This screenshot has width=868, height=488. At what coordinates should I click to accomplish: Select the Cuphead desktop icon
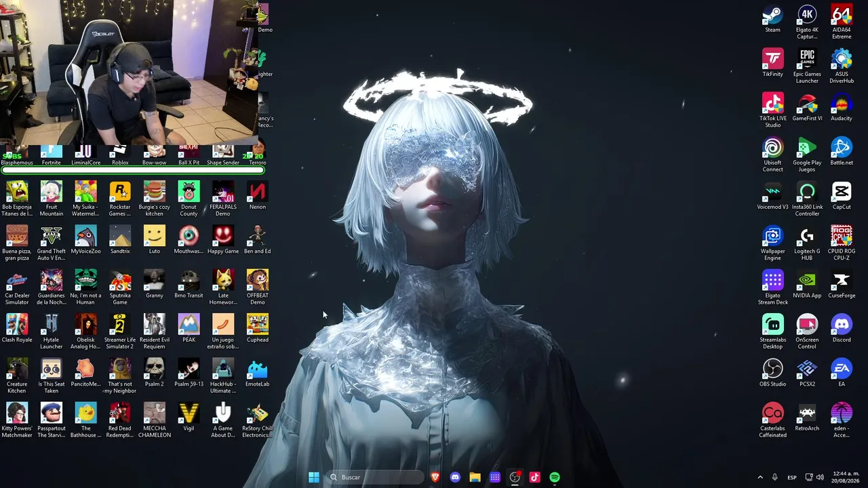tap(257, 328)
